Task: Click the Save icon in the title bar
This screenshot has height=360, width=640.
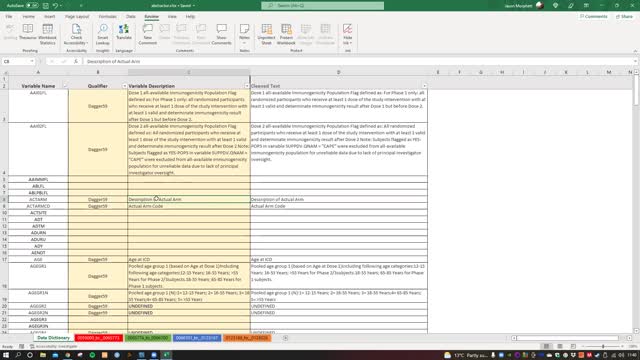Action: tap(46, 6)
